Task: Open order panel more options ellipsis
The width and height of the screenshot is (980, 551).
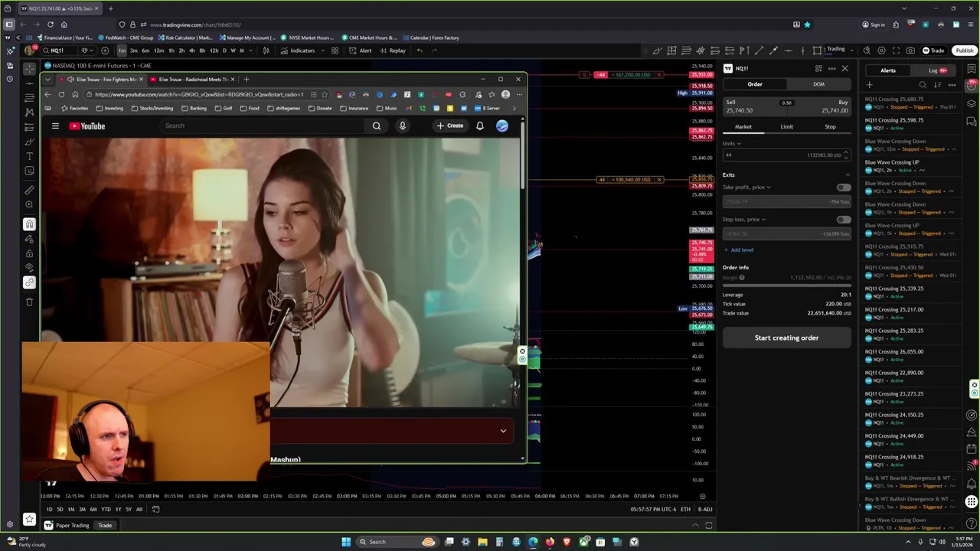Action: click(831, 69)
